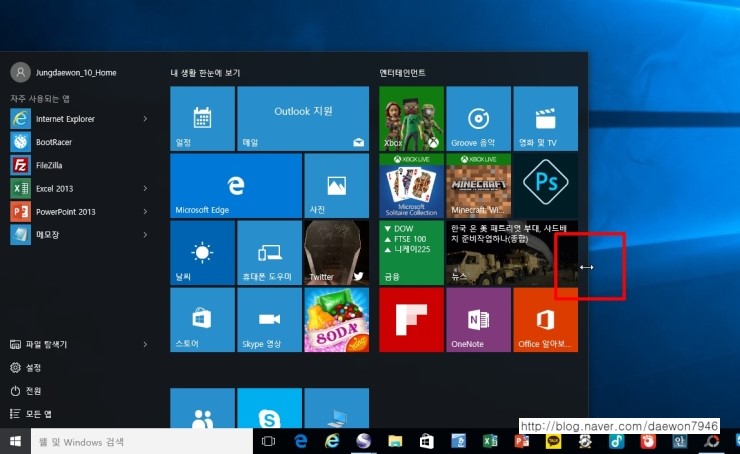Open the 사진 photos tile
740x454 pixels.
click(336, 186)
